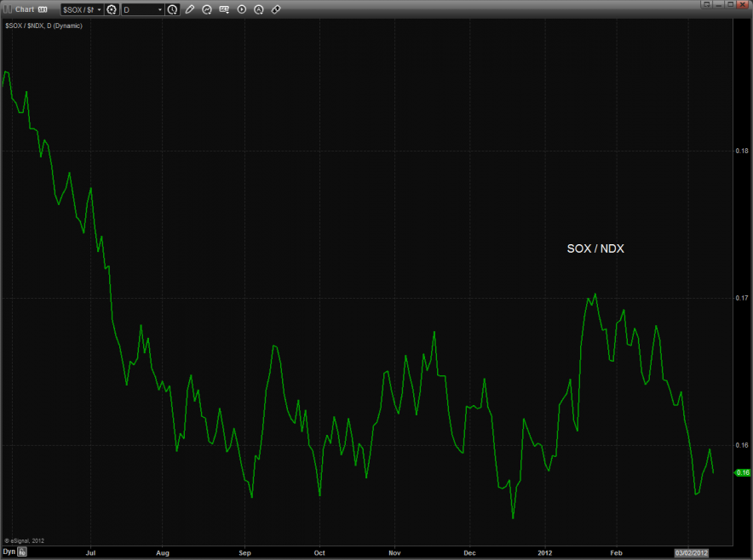753x560 pixels.
Task: Click the circled A alert icon
Action: (x=259, y=9)
